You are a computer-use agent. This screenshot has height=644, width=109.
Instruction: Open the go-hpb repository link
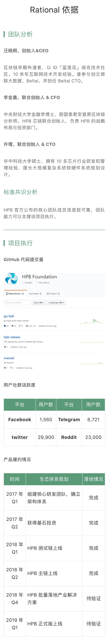coord(9,316)
